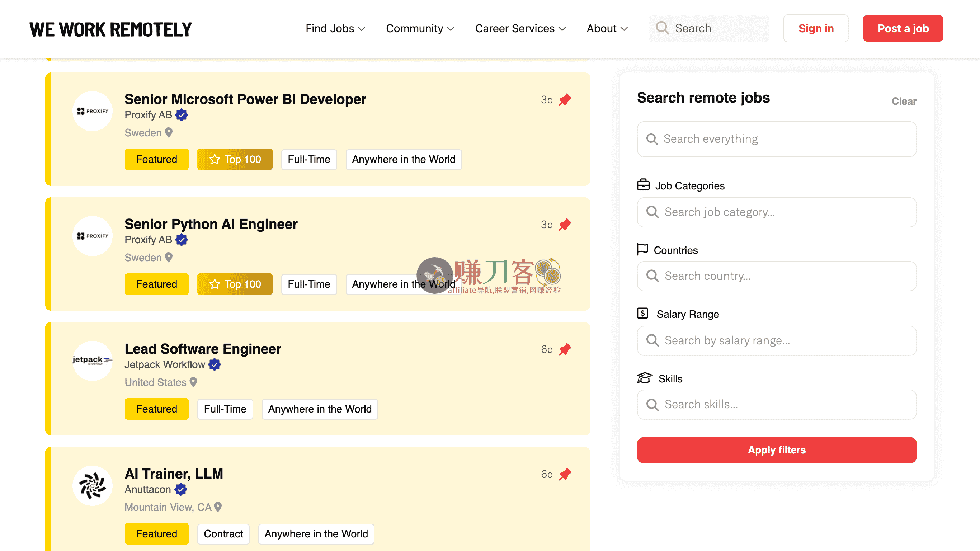Expand the Find Jobs menu

[335, 29]
